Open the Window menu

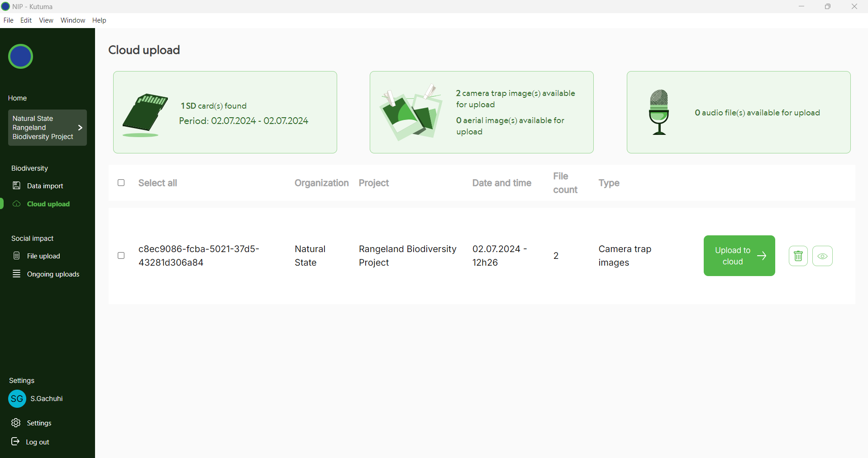point(73,20)
